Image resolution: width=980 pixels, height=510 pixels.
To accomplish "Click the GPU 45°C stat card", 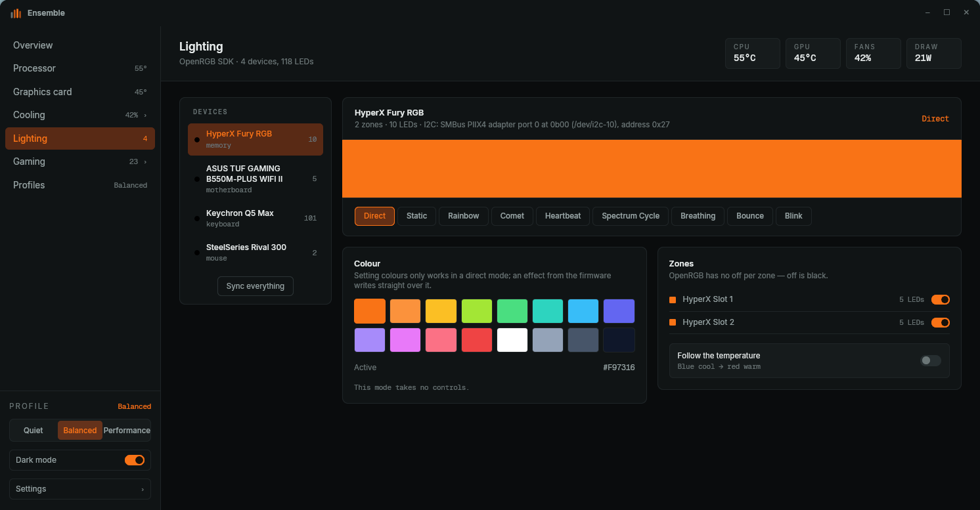I will [x=813, y=53].
